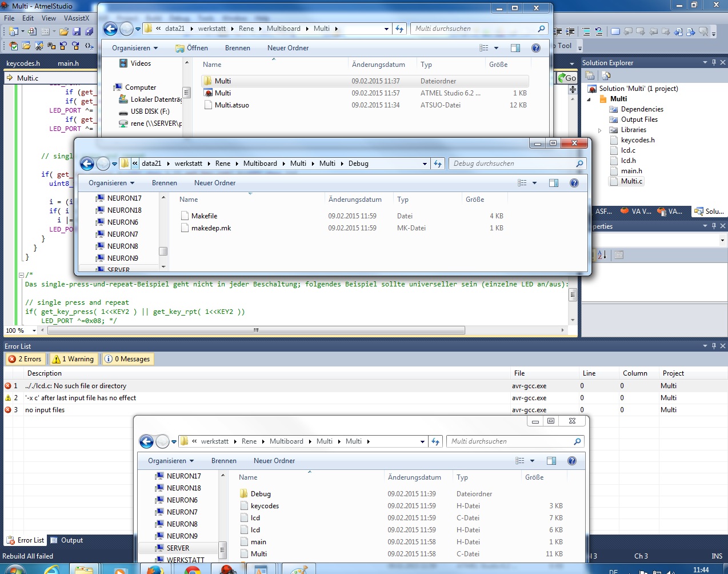The image size is (728, 574).
Task: Click the VAssistX open file in solution icon
Action: (26, 46)
